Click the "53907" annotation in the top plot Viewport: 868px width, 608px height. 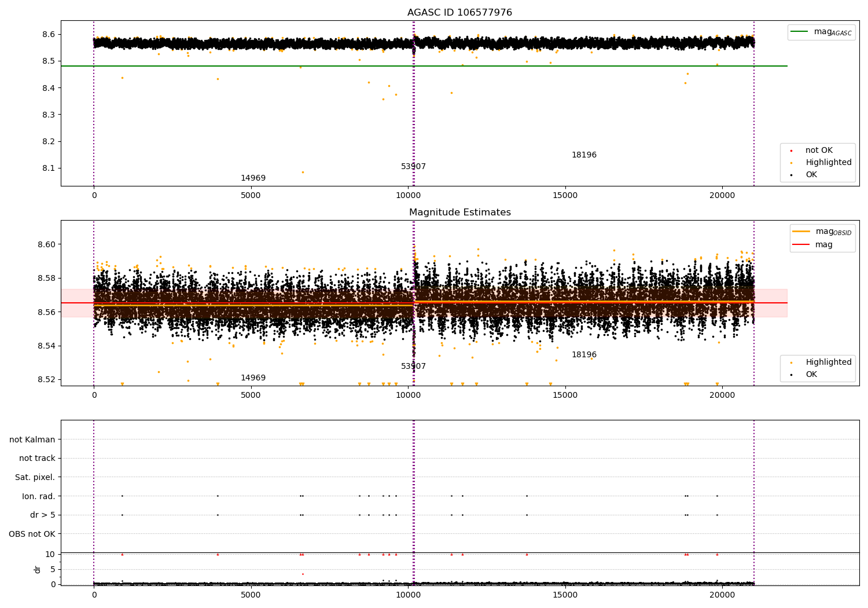(x=413, y=167)
